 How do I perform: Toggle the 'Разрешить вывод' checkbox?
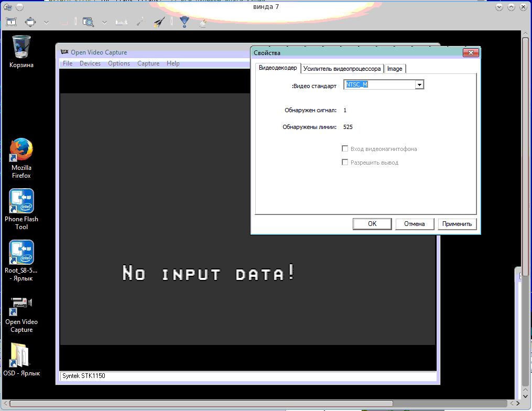click(345, 163)
